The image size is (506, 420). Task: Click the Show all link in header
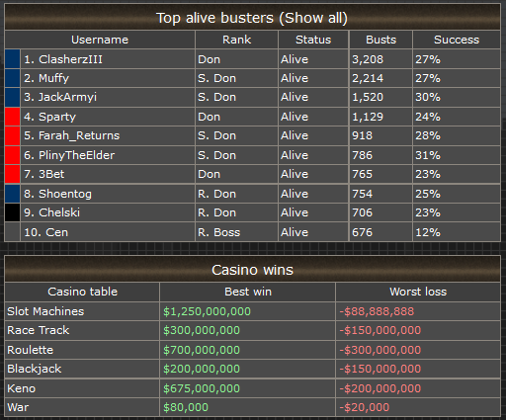pos(313,18)
